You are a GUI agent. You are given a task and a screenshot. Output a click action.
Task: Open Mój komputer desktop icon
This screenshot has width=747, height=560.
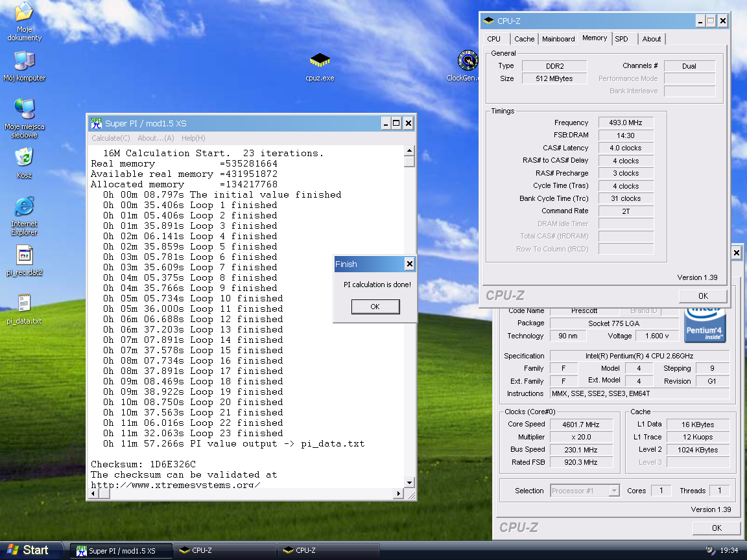click(x=24, y=62)
